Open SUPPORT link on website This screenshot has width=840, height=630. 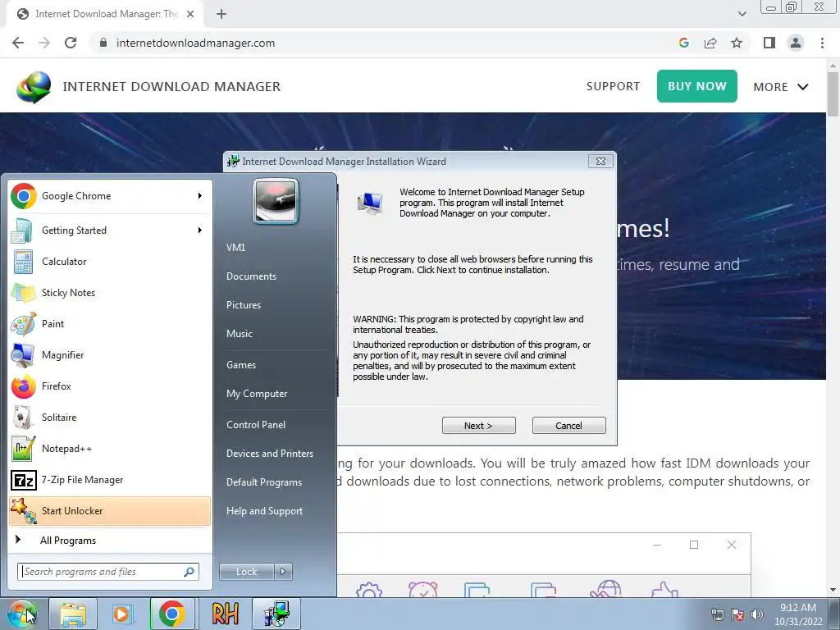(x=613, y=86)
